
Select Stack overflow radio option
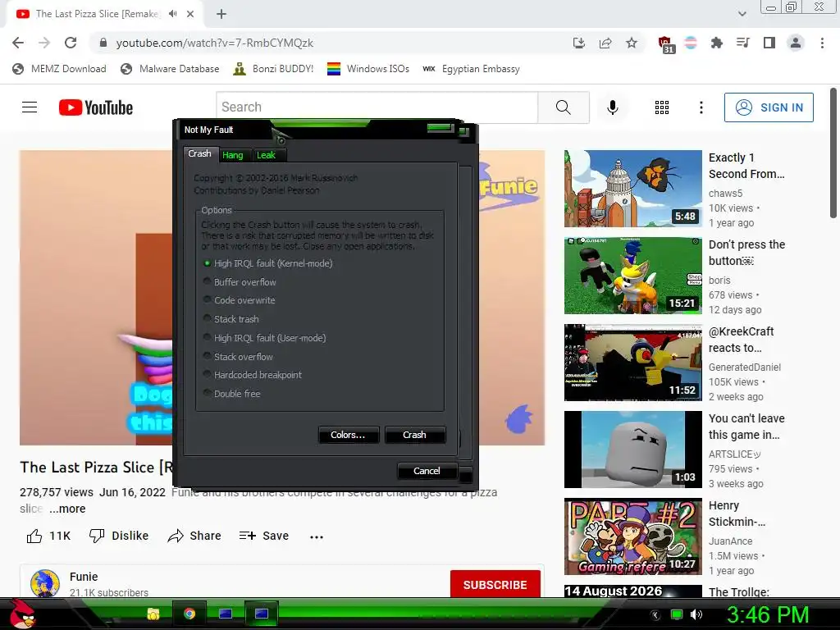(239, 357)
